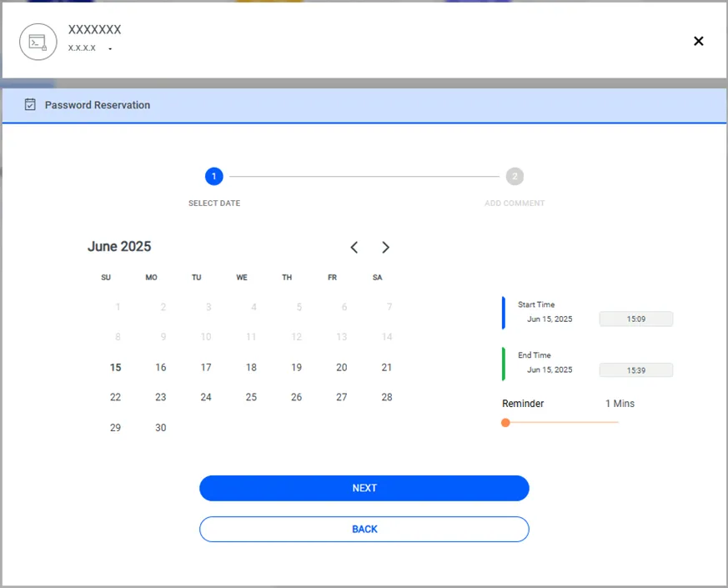728x588 pixels.
Task: Click the SELECT DATE step label
Action: [x=214, y=203]
